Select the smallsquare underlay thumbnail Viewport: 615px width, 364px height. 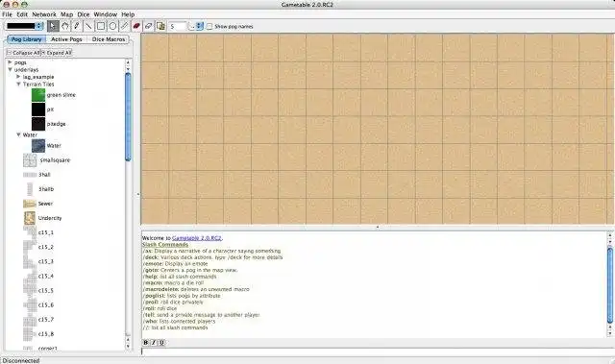pos(30,160)
